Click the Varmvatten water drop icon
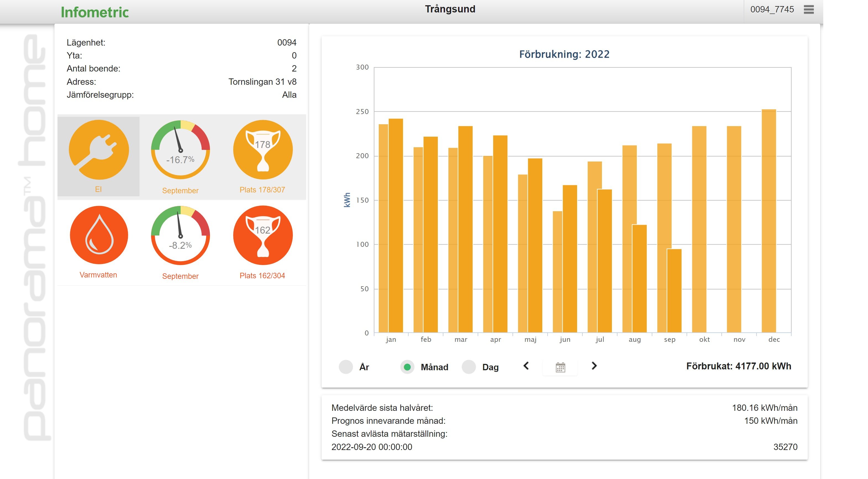 (x=99, y=235)
